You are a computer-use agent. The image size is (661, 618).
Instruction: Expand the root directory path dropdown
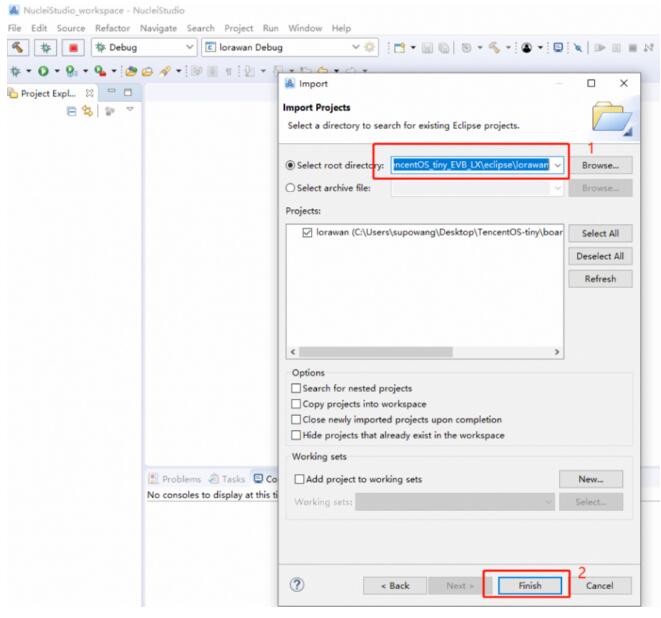point(558,164)
